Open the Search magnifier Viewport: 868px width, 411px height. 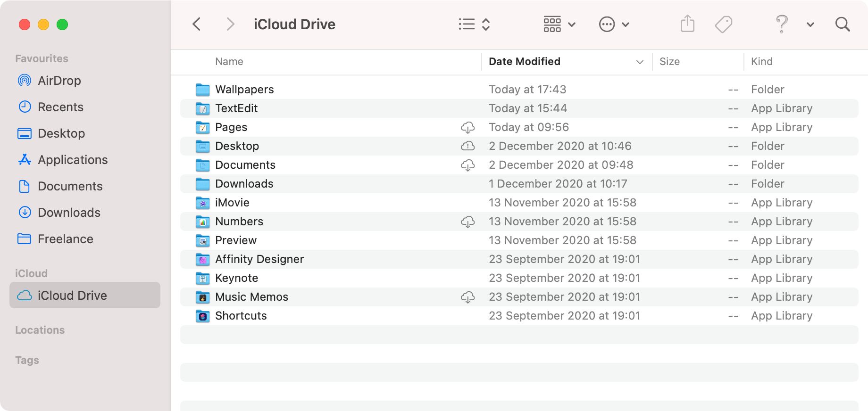coord(842,24)
